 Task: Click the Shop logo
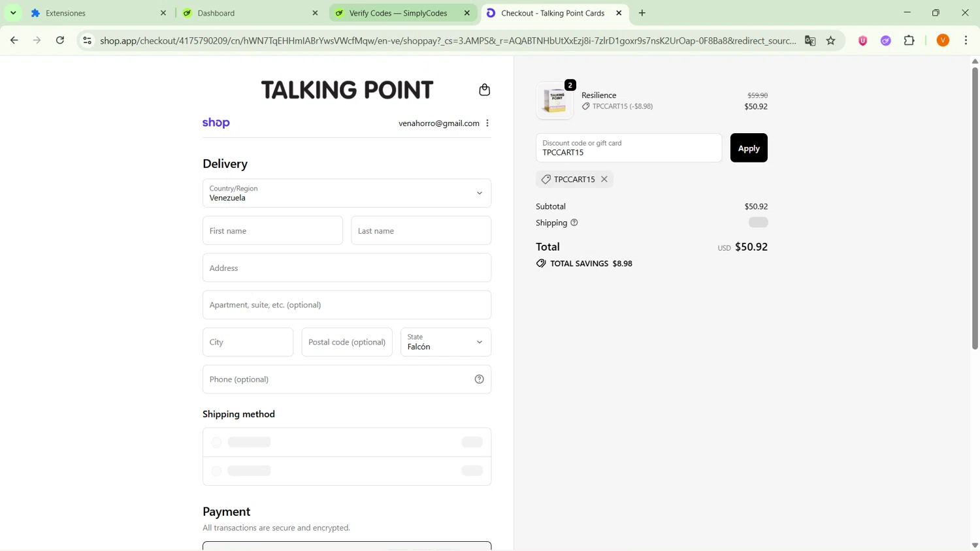216,123
